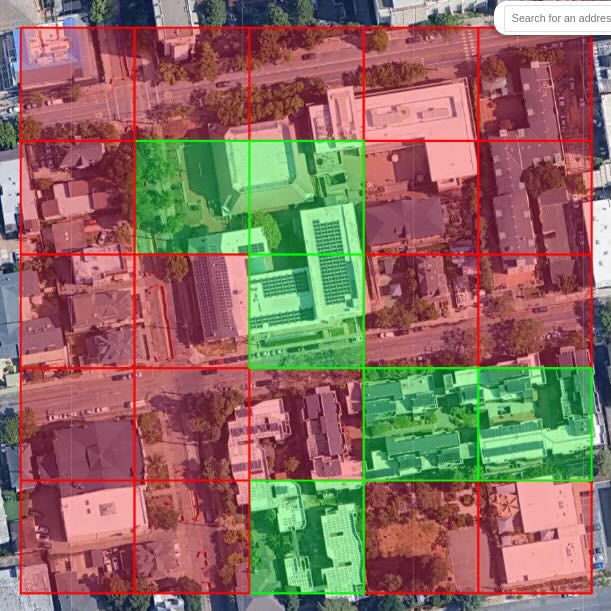Select top-row fourth tile with large white roof
Viewport: 611px width, 611px height.
421,84
